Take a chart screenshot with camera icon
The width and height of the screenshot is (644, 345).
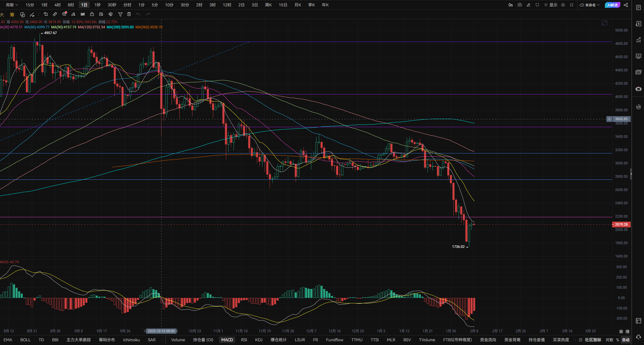coord(520,5)
